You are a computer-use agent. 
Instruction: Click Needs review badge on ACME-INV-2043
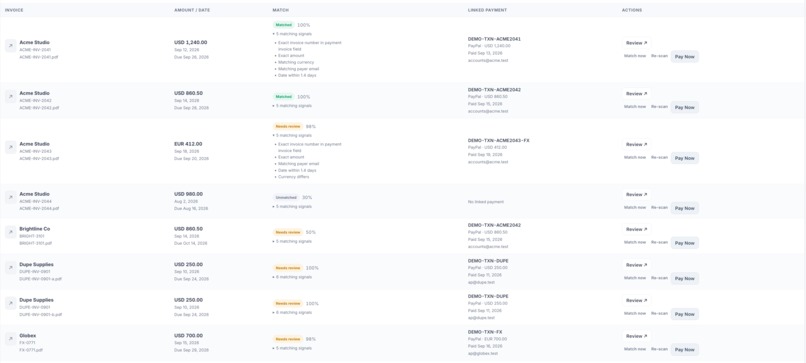pyautogui.click(x=288, y=126)
